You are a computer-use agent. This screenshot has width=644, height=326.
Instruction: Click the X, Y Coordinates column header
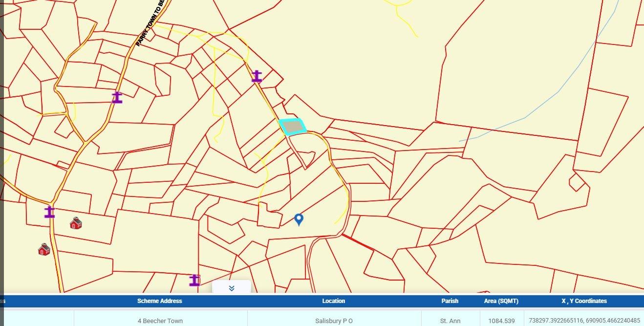point(584,301)
